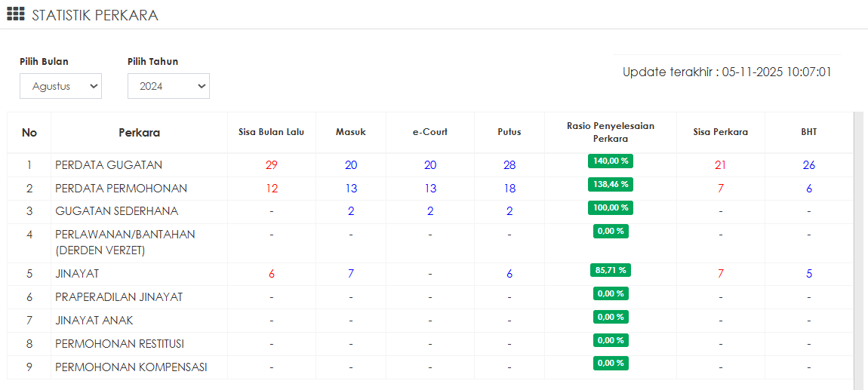868x390 pixels.
Task: Open the Pilih Bulan dropdown showing Agustus
Action: tap(60, 86)
